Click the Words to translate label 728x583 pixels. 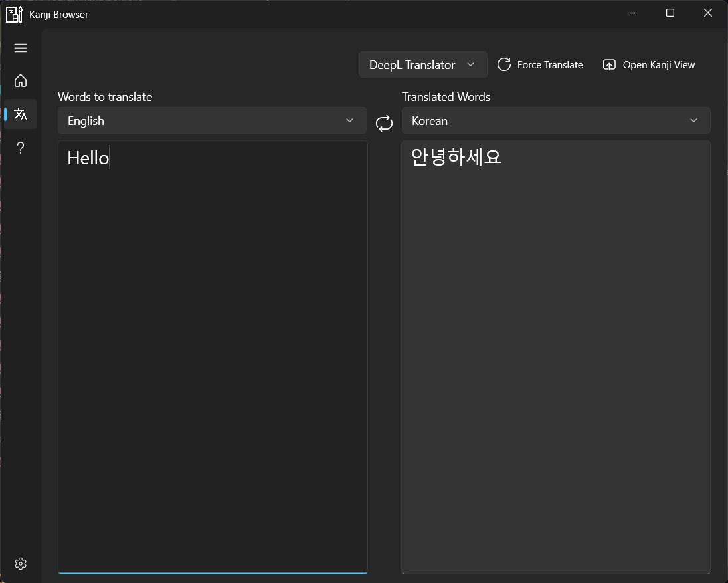point(105,97)
